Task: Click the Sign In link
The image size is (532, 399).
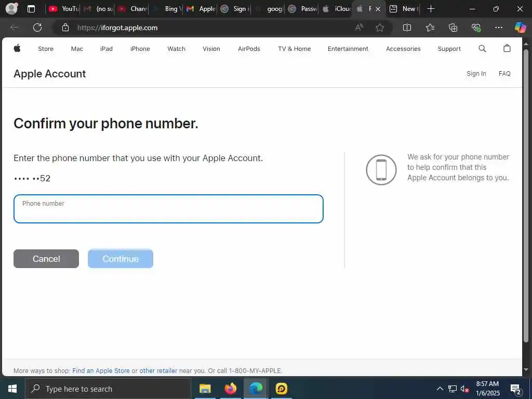Action: pyautogui.click(x=476, y=73)
